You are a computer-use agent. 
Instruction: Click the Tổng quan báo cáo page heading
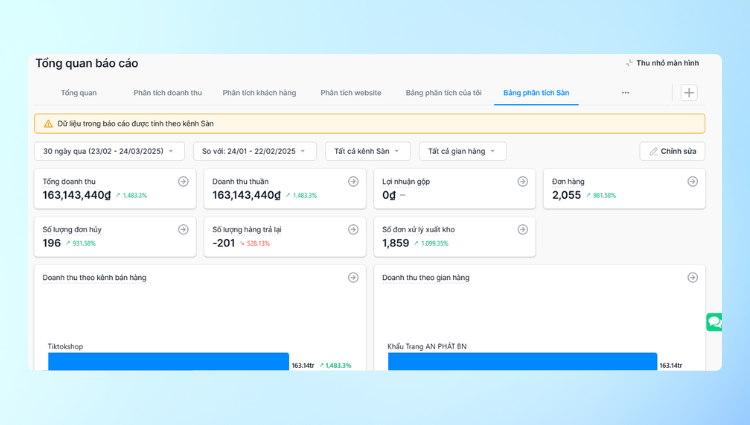pyautogui.click(x=87, y=63)
